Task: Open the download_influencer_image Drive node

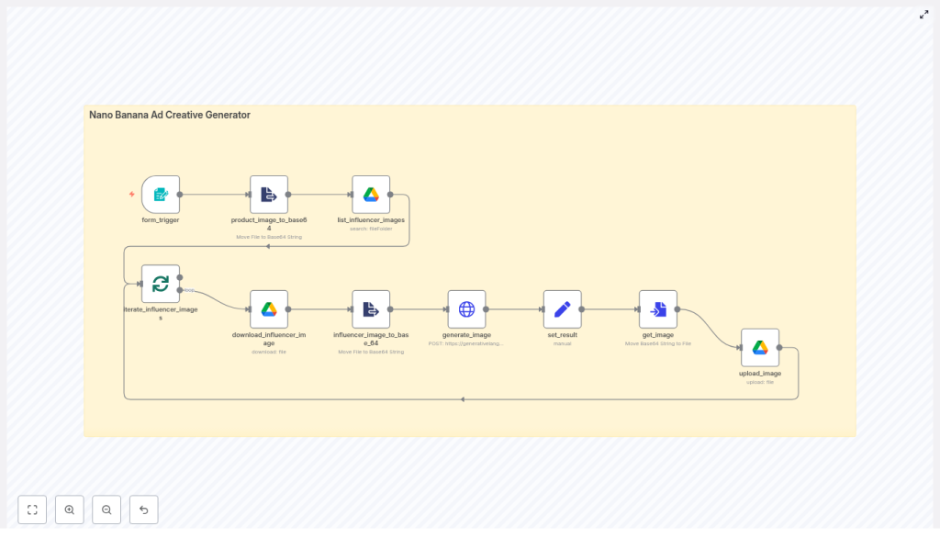Action: click(269, 309)
